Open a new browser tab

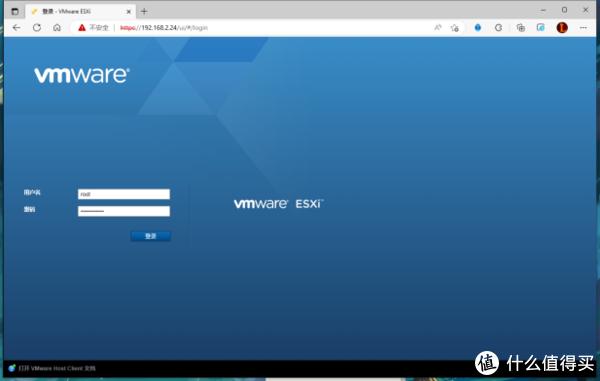tap(144, 11)
